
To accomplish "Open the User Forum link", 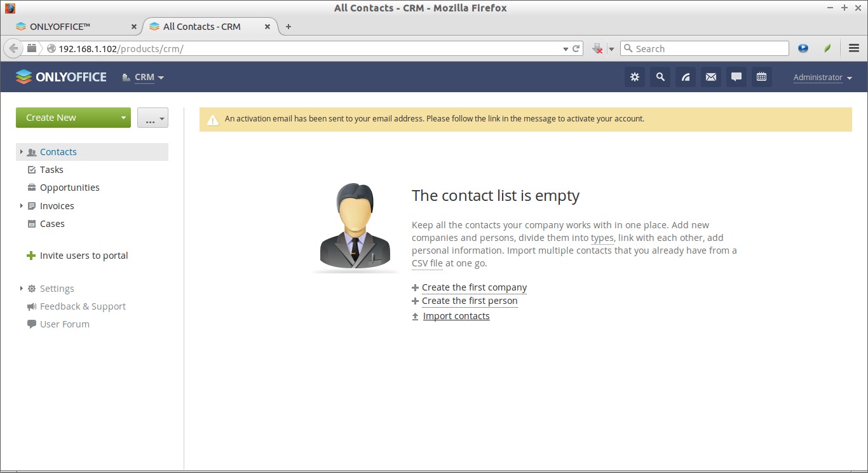I will [65, 324].
